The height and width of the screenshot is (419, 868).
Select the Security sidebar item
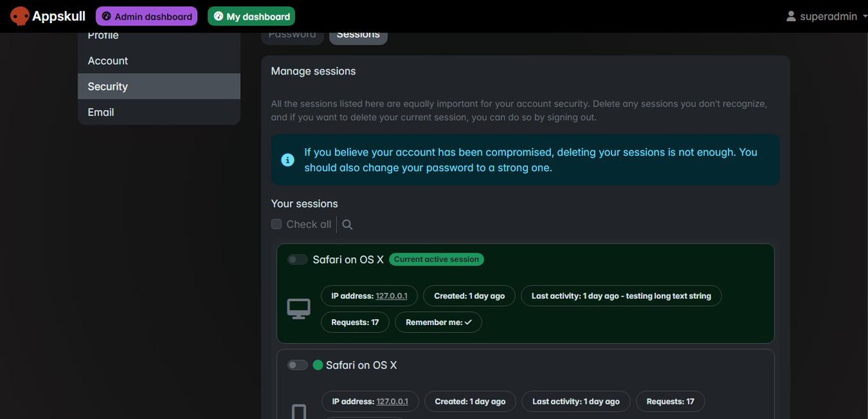159,86
